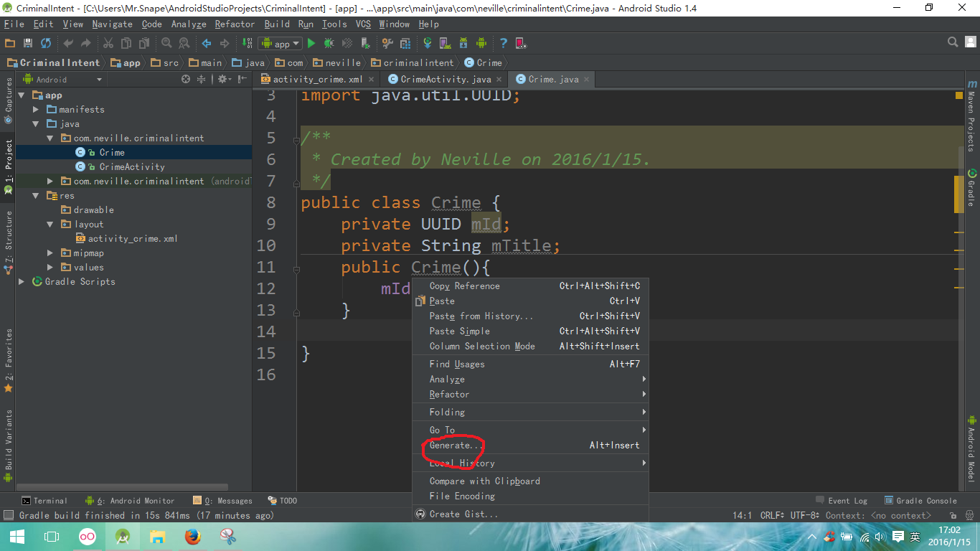The image size is (980, 551).
Task: Collapse the layout folder node
Action: click(50, 225)
